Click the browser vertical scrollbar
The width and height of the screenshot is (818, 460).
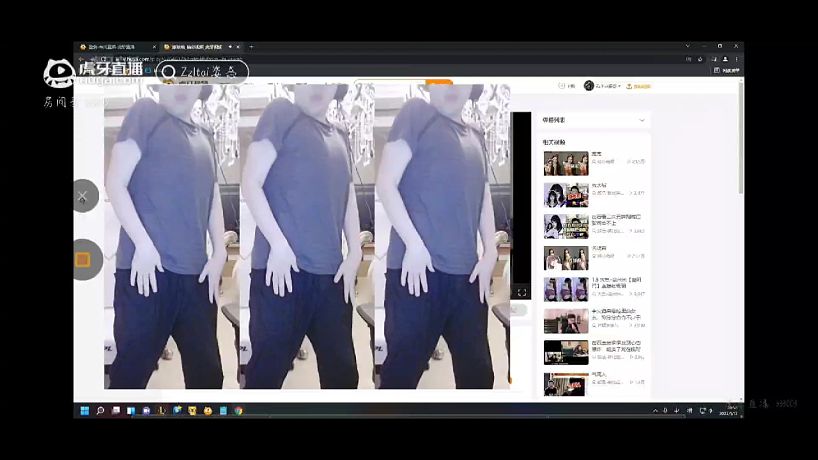point(741,140)
